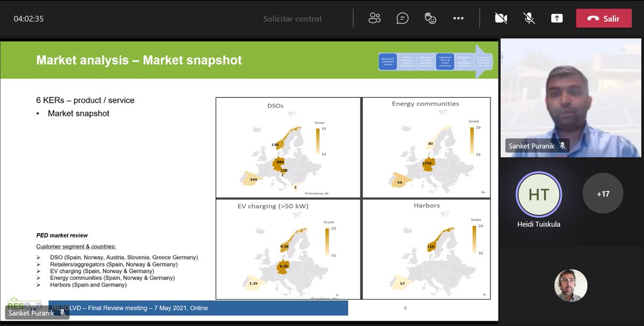
Task: Click the RESOLVD Final Review meeting title bar
Action: click(x=199, y=308)
